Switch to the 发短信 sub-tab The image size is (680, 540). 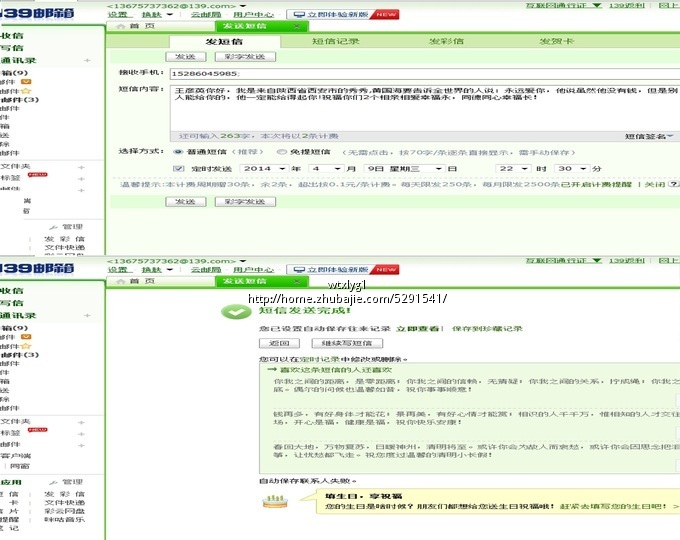pos(225,42)
